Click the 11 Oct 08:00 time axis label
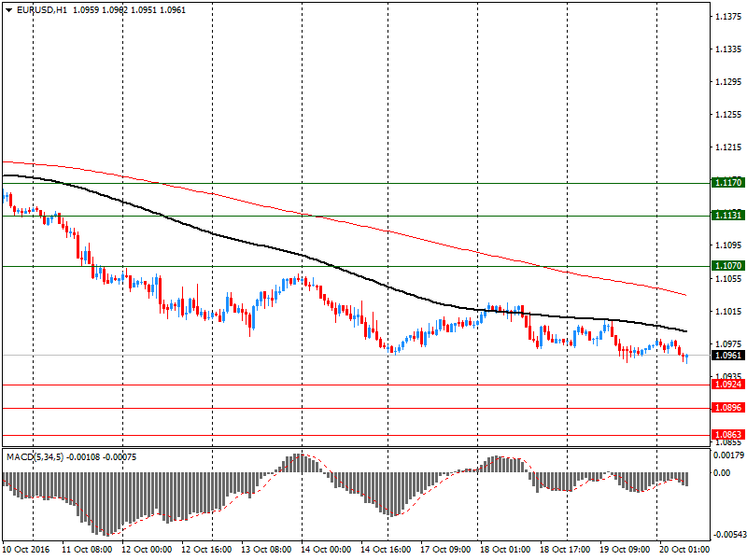This screenshot has height=560, width=747. [87, 550]
